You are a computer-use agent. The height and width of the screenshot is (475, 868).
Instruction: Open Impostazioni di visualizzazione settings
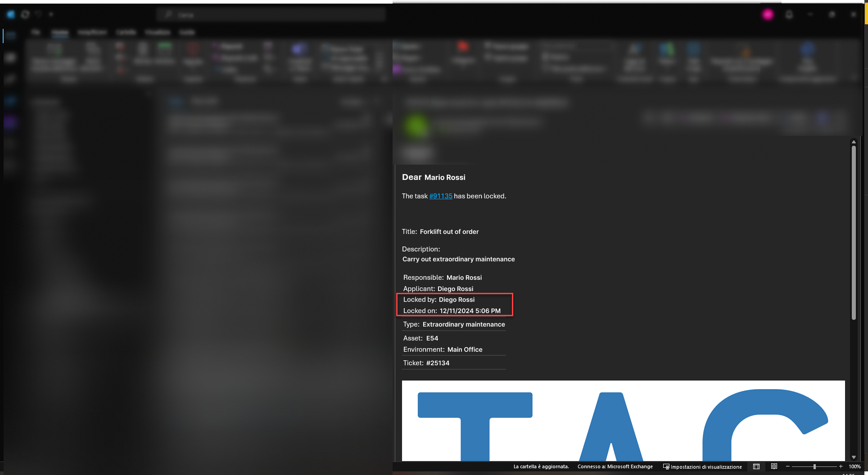[702, 466]
